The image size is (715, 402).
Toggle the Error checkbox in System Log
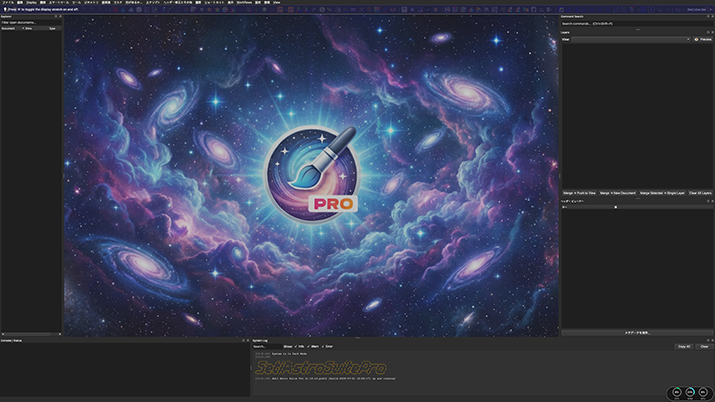(327, 346)
